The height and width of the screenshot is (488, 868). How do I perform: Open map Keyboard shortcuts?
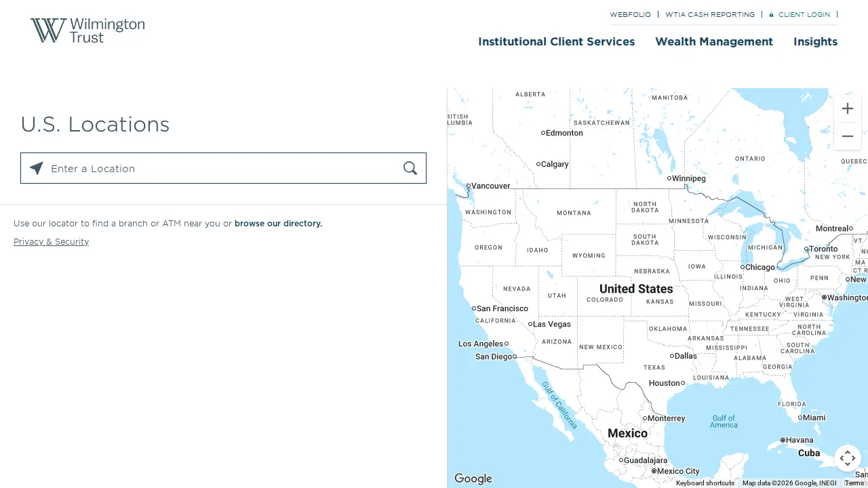coord(705,483)
